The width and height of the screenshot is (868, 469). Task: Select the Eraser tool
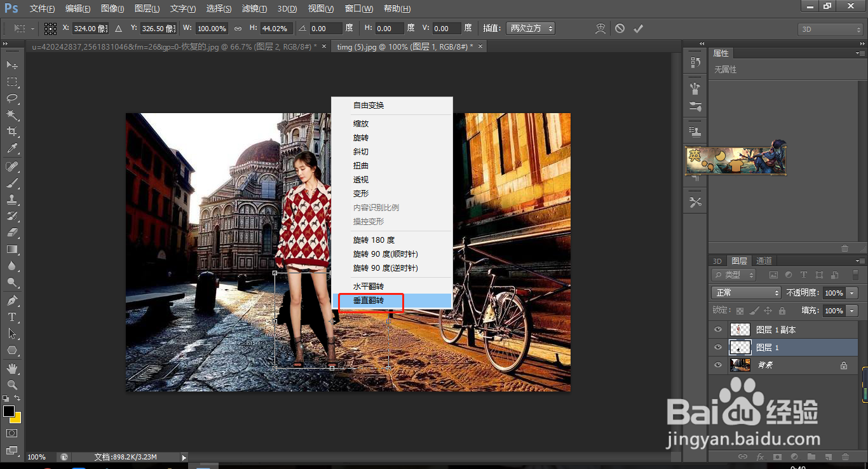pyautogui.click(x=12, y=233)
